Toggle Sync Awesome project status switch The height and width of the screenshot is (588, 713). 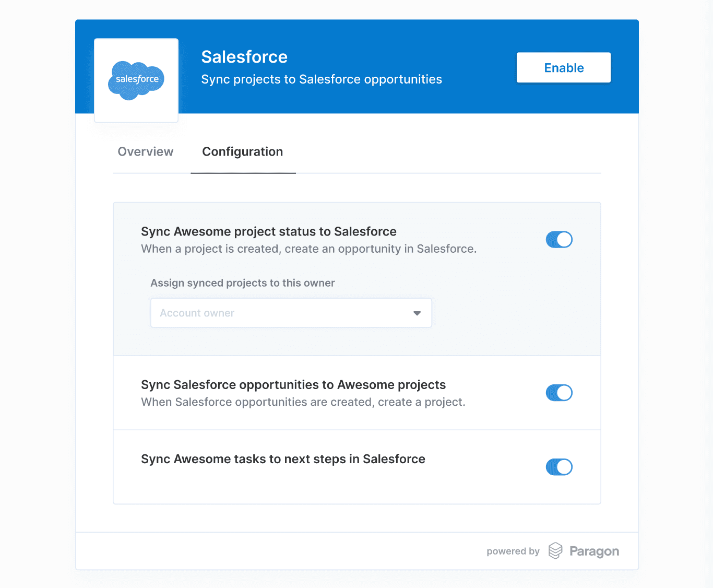click(559, 240)
